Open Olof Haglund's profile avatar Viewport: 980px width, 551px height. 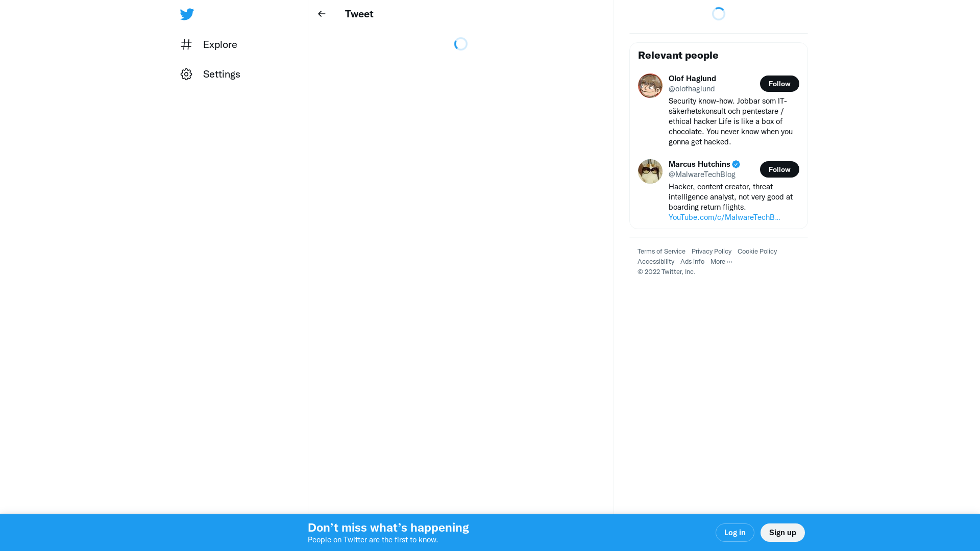650,86
